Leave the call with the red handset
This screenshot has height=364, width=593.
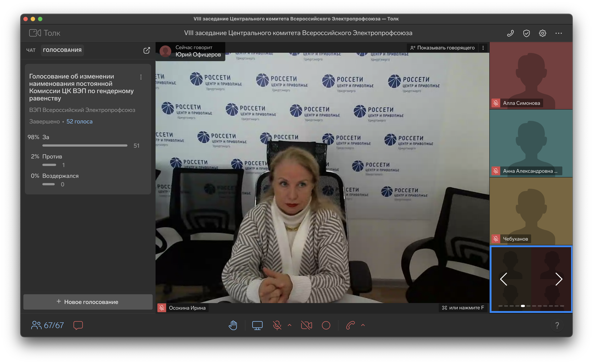[x=351, y=325]
